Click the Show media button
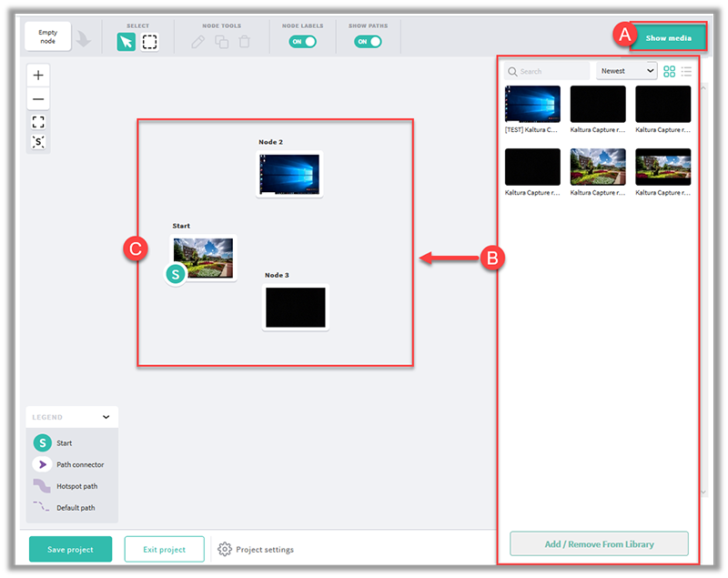 click(669, 37)
